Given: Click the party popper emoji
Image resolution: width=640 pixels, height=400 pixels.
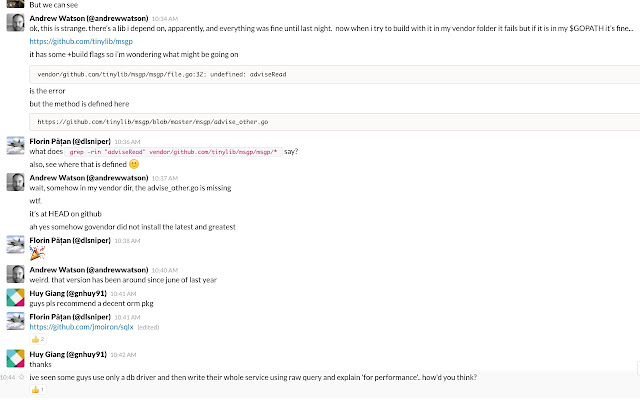Looking at the screenshot, I should pyautogui.click(x=37, y=253).
